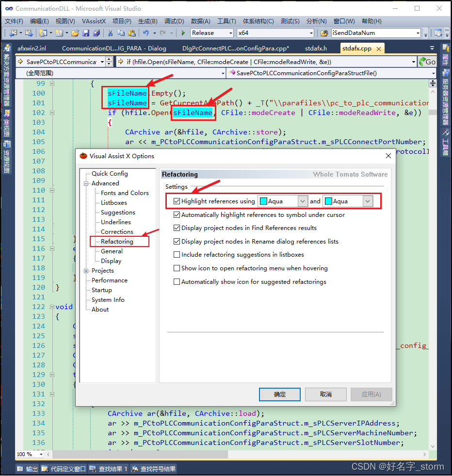Image resolution: width=452 pixels, height=476 pixels.
Task: Click the VA Go button icon
Action: pyautogui.click(x=427, y=62)
